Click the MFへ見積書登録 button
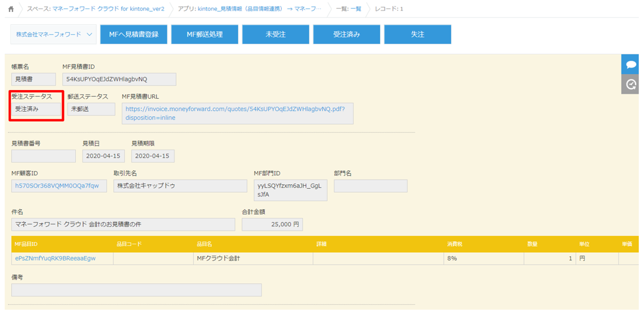Image resolution: width=644 pixels, height=314 pixels. (x=134, y=34)
